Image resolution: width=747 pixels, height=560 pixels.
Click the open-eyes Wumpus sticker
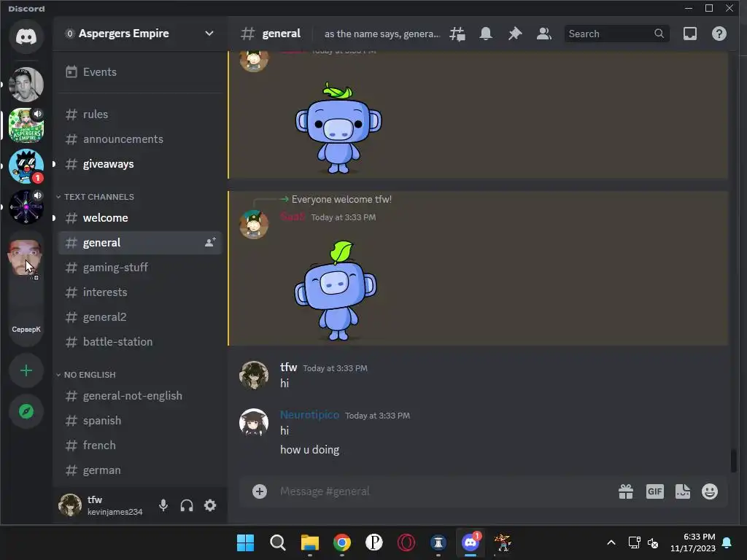tap(338, 128)
